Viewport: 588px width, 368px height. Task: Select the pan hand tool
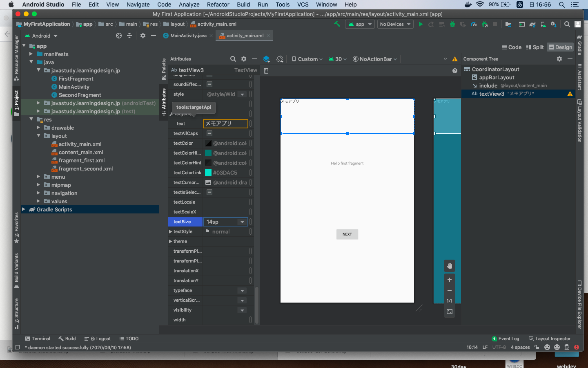click(450, 266)
